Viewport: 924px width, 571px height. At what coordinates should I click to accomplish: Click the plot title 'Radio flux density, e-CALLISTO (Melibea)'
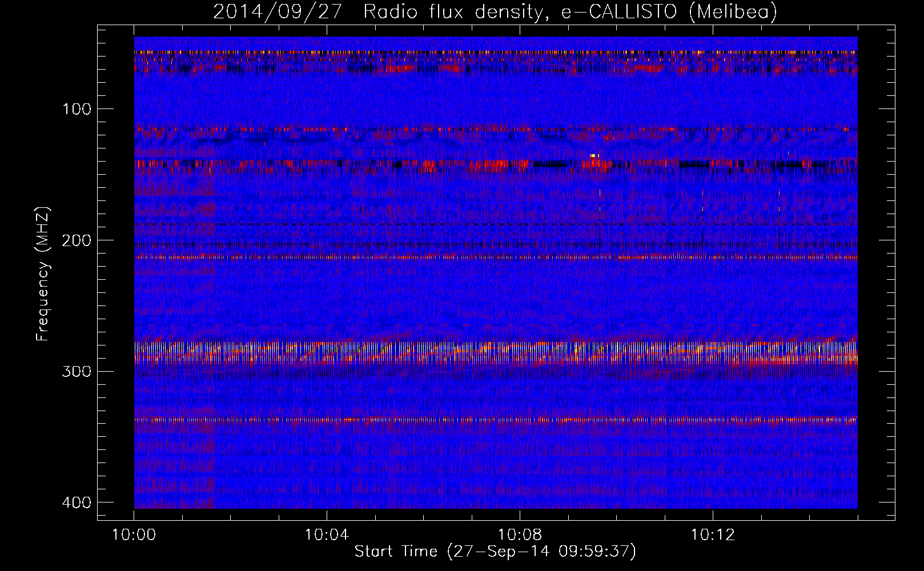[x=570, y=11]
